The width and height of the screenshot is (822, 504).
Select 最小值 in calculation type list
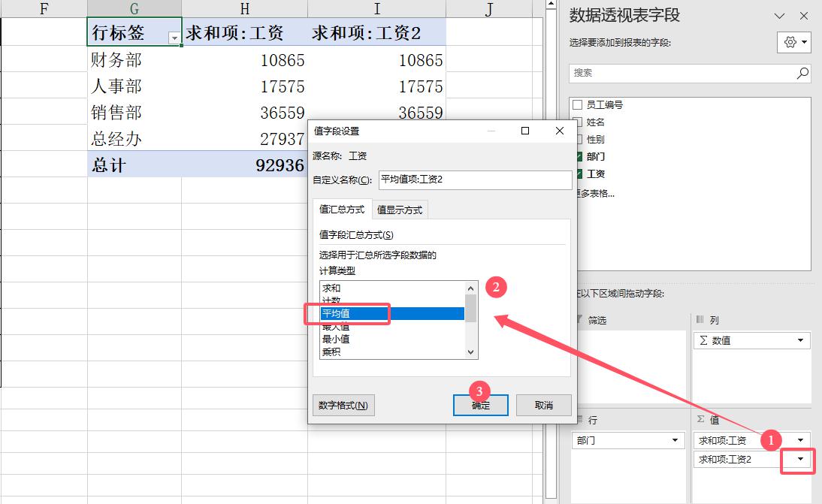pyautogui.click(x=392, y=339)
